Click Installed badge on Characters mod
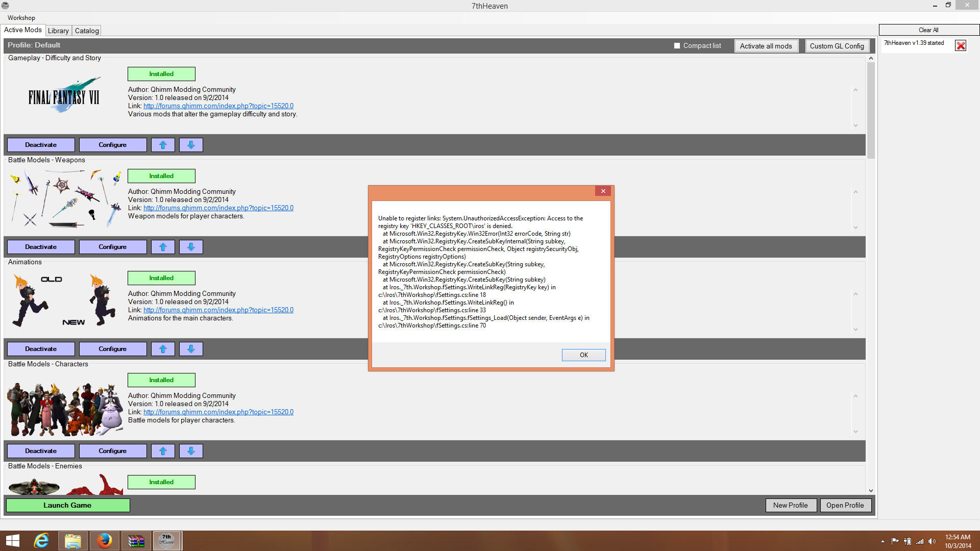The height and width of the screenshot is (551, 980). tap(161, 380)
